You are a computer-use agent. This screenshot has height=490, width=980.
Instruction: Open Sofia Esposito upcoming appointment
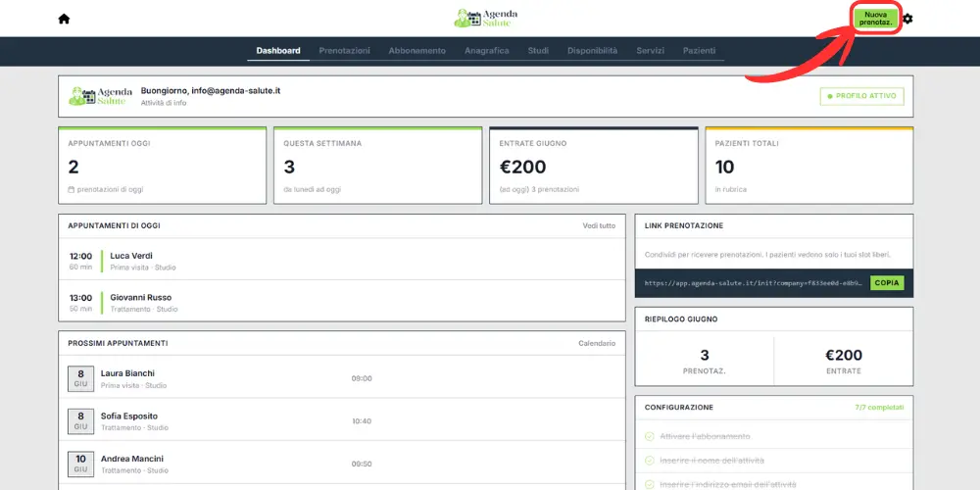point(342,421)
